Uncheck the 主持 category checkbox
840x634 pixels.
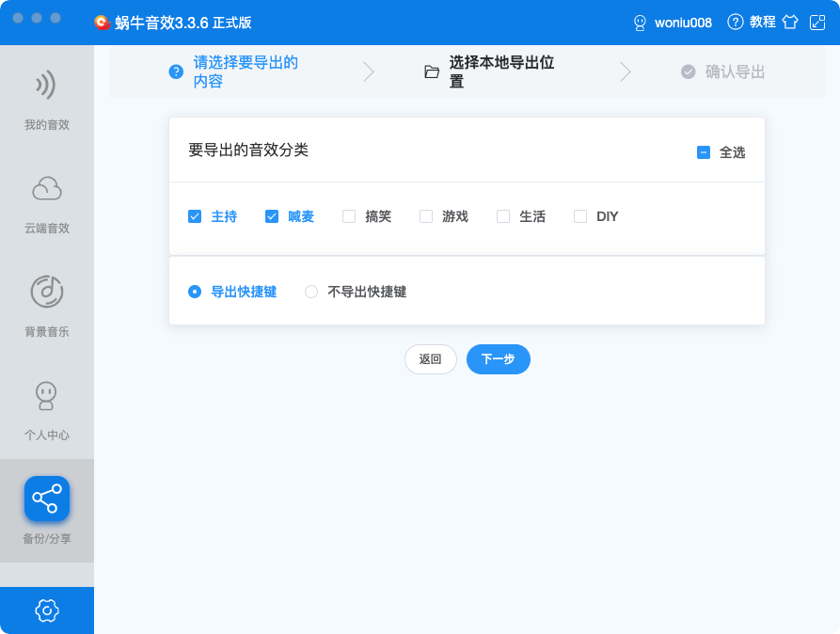(x=195, y=216)
